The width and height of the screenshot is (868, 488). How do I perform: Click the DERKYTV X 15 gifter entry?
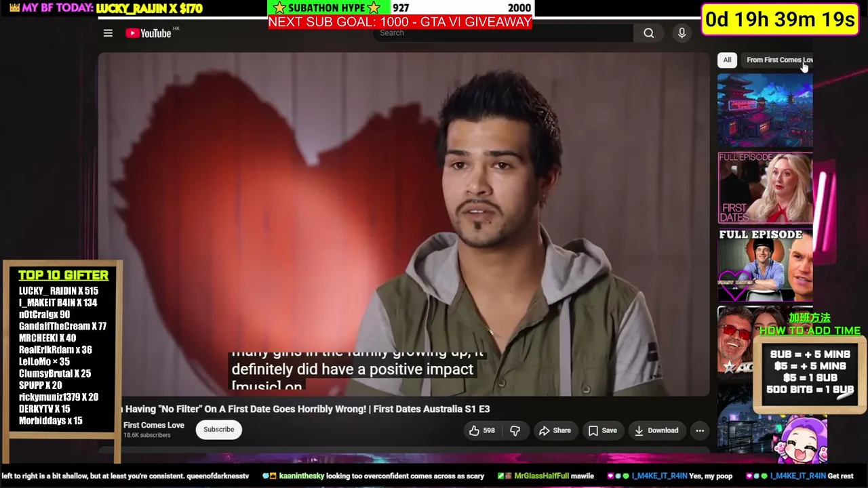point(44,409)
